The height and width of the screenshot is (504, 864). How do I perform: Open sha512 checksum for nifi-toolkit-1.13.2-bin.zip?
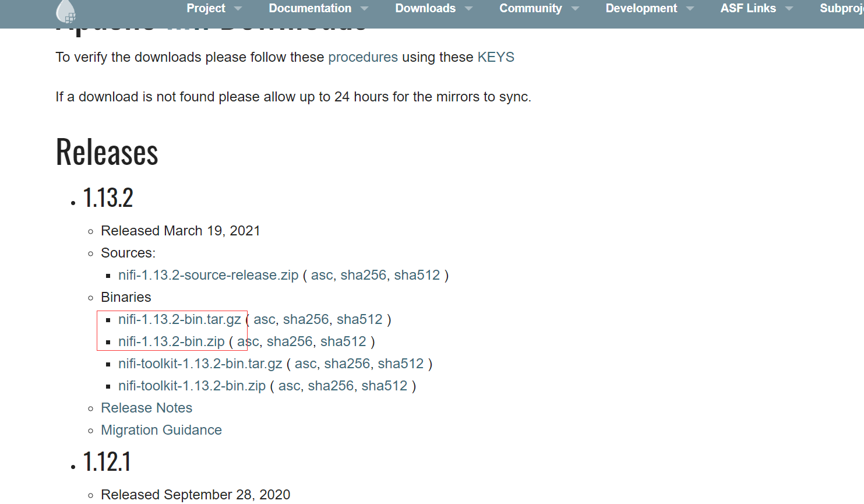[x=385, y=386]
